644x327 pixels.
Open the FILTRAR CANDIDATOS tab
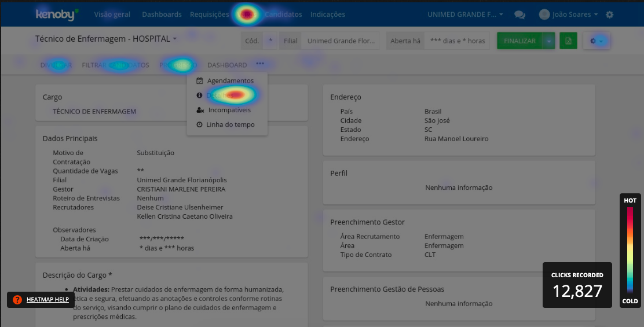[x=115, y=65]
